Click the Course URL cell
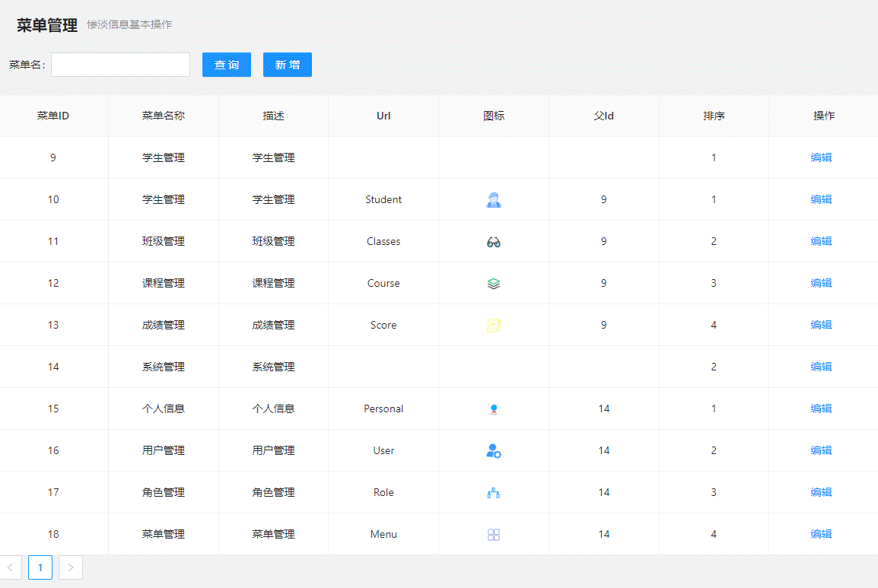The width and height of the screenshot is (878, 588). 383,284
